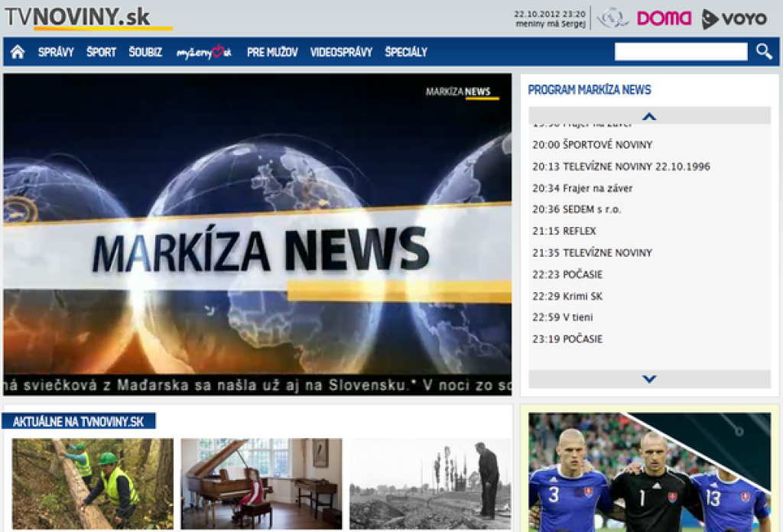
Task: Open the myženy.sk logo link
Action: [x=203, y=51]
